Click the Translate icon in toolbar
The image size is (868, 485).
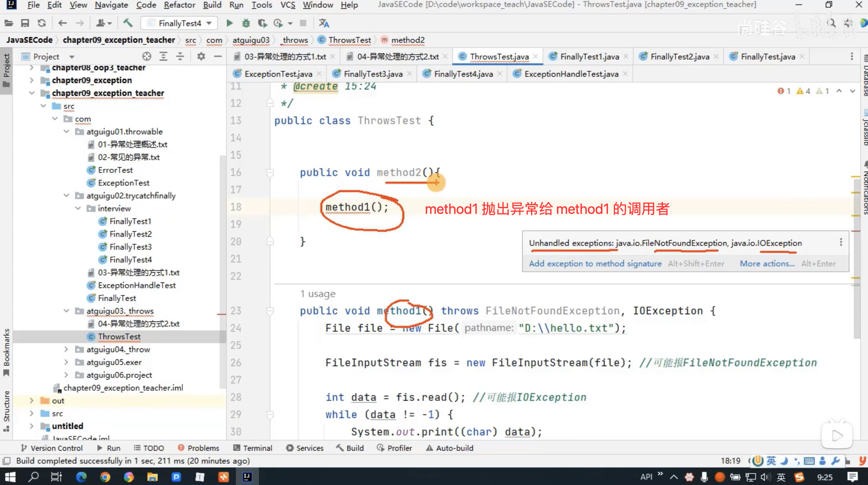click(x=324, y=23)
